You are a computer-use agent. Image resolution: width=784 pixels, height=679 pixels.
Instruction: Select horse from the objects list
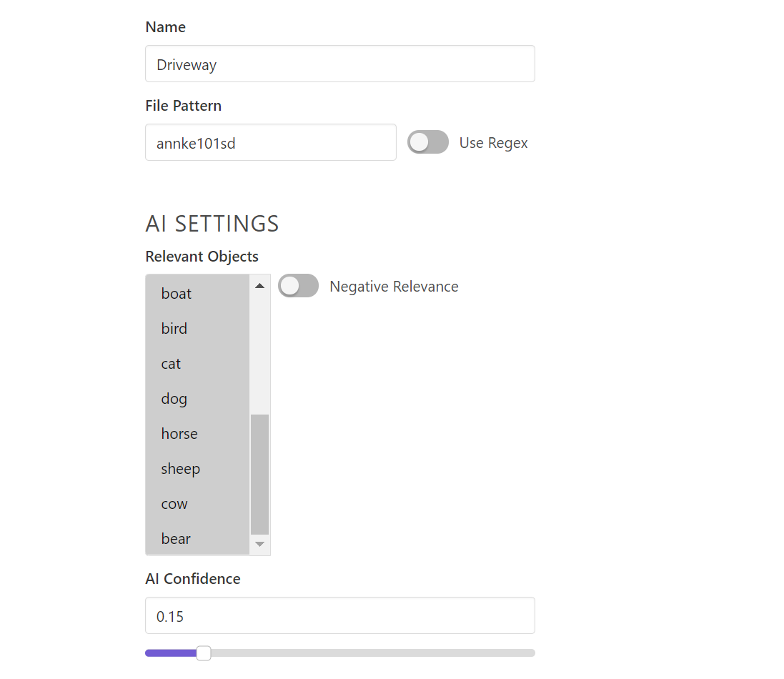[x=197, y=434]
